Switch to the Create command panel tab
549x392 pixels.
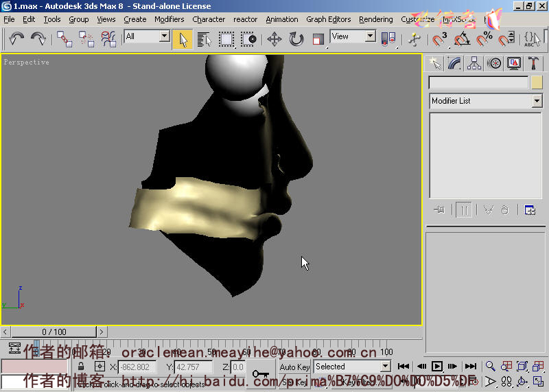(x=435, y=63)
